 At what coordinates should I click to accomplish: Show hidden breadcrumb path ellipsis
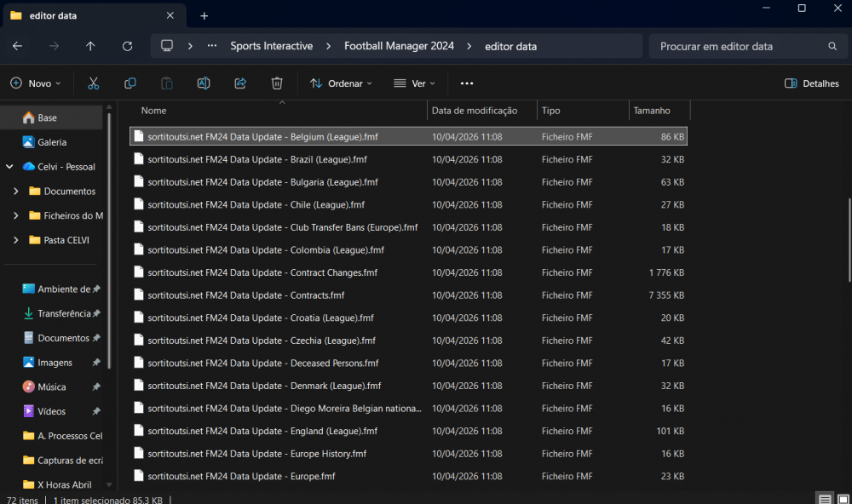point(212,46)
